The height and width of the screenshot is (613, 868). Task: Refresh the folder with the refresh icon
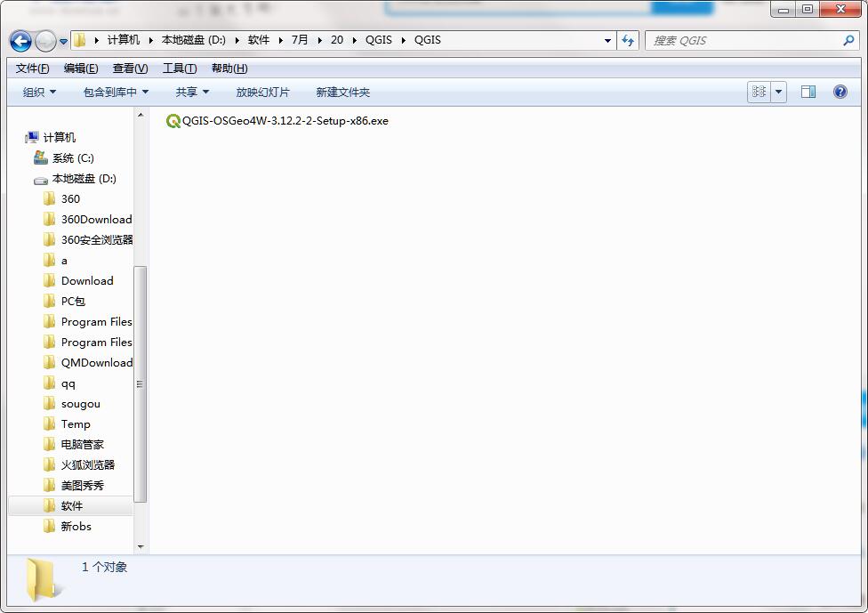(x=628, y=40)
